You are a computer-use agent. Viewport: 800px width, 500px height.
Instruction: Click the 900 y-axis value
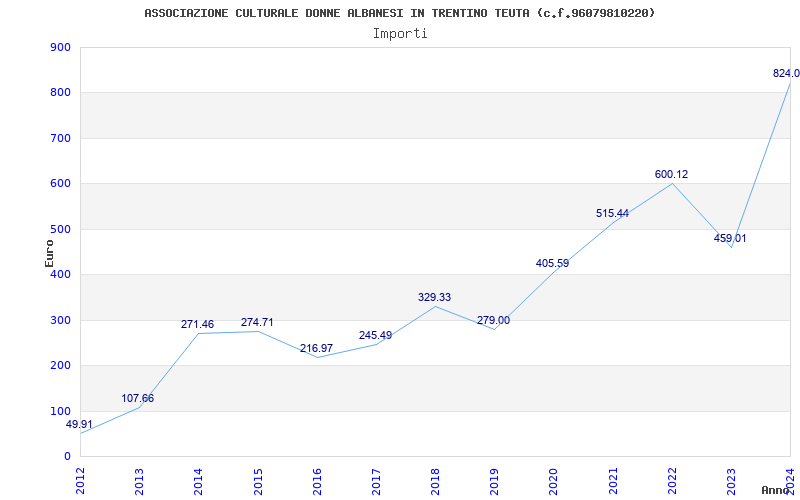60,47
